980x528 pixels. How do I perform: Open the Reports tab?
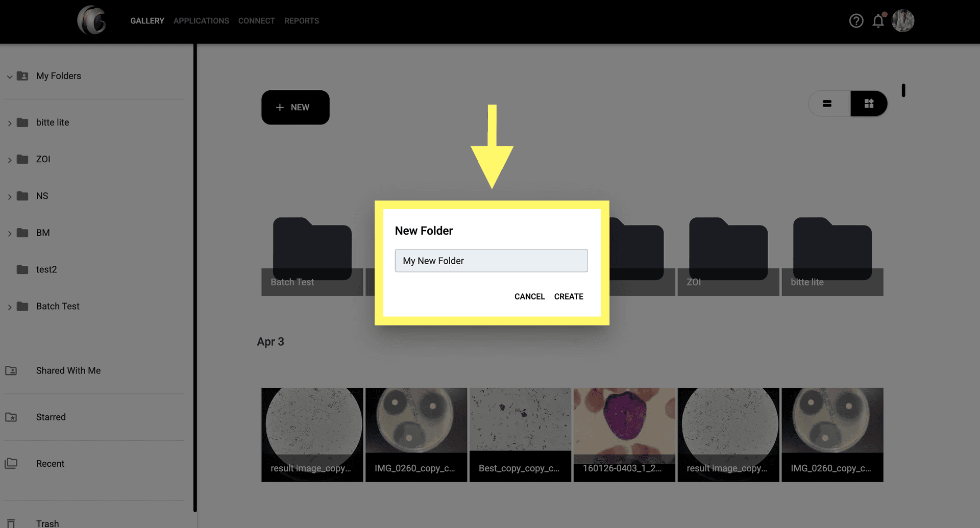[301, 21]
